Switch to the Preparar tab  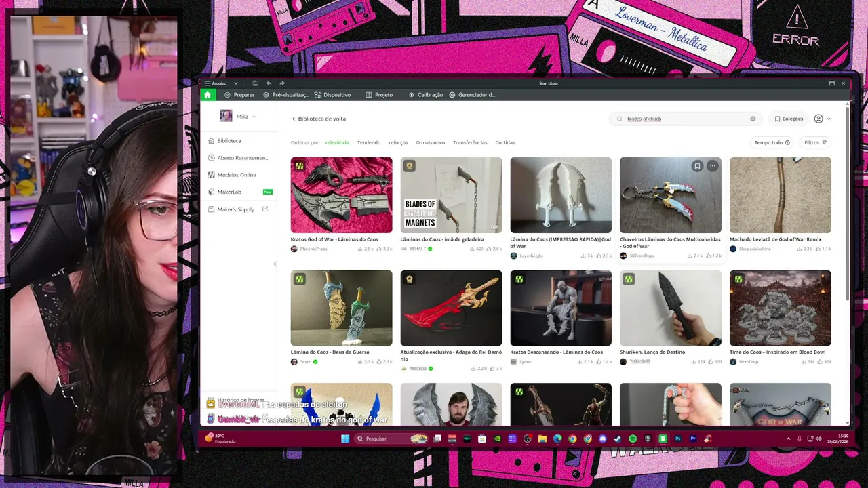(x=239, y=95)
